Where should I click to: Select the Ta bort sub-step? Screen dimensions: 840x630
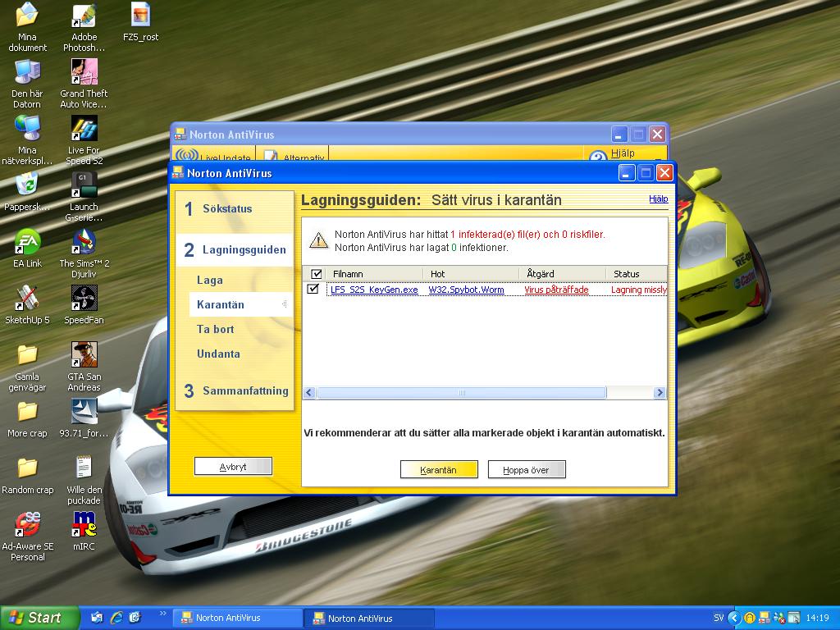click(x=216, y=330)
